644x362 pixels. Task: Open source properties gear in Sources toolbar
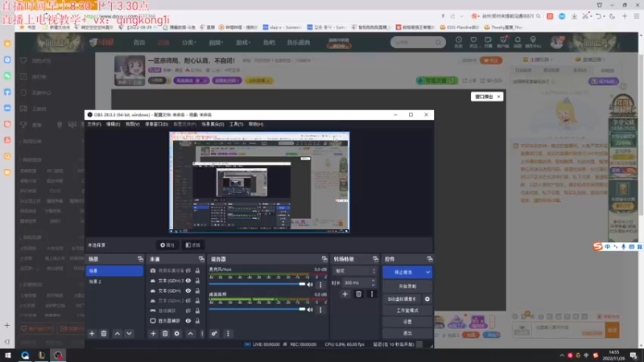(x=177, y=334)
